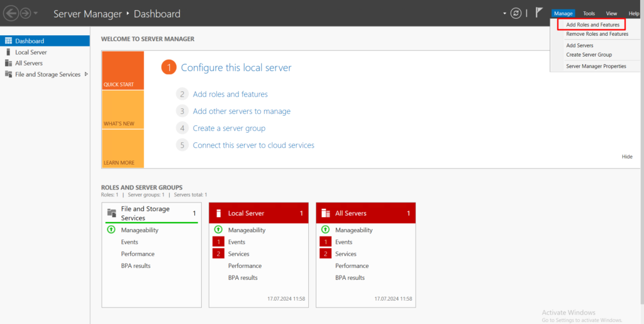
Task: Open the View menu
Action: 611,14
